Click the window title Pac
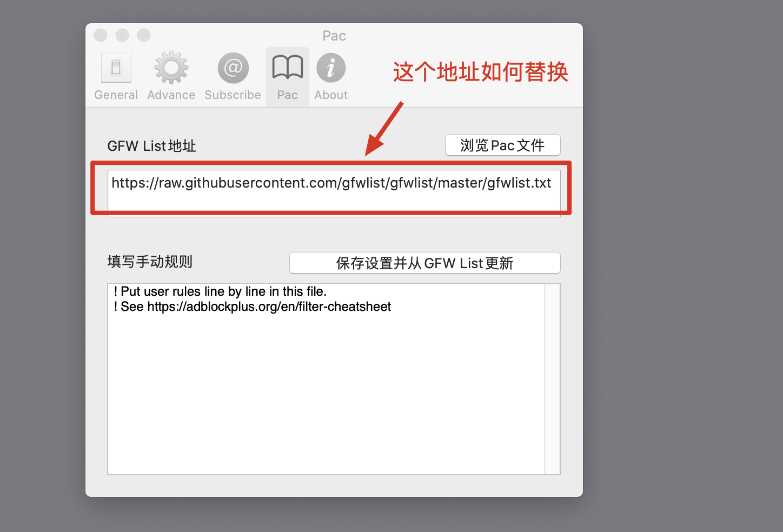 pyautogui.click(x=334, y=36)
